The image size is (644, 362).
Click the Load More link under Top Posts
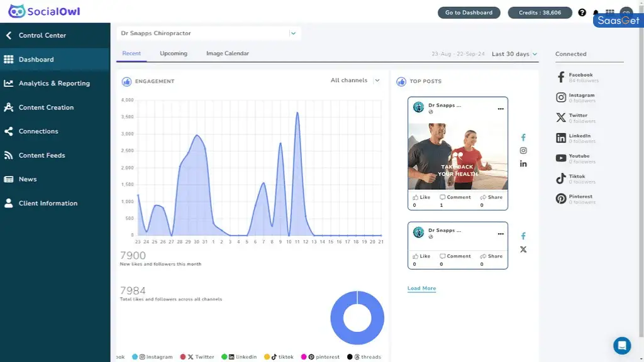point(421,288)
